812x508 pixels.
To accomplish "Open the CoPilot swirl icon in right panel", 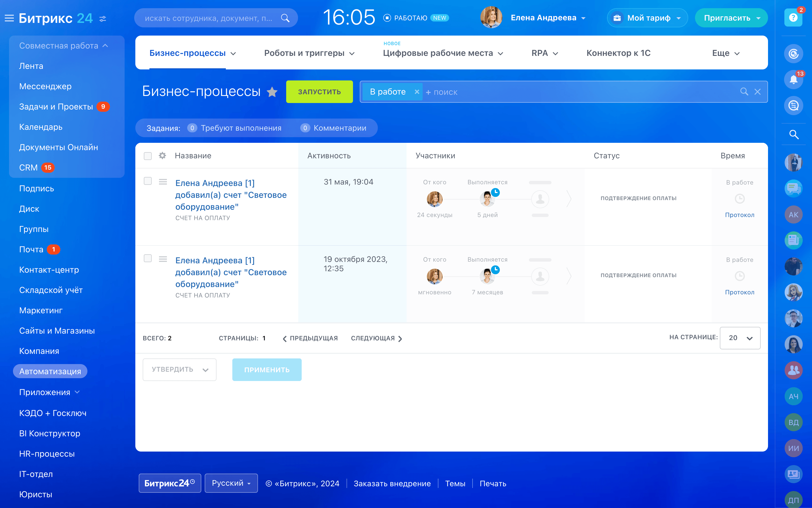I will [x=793, y=53].
